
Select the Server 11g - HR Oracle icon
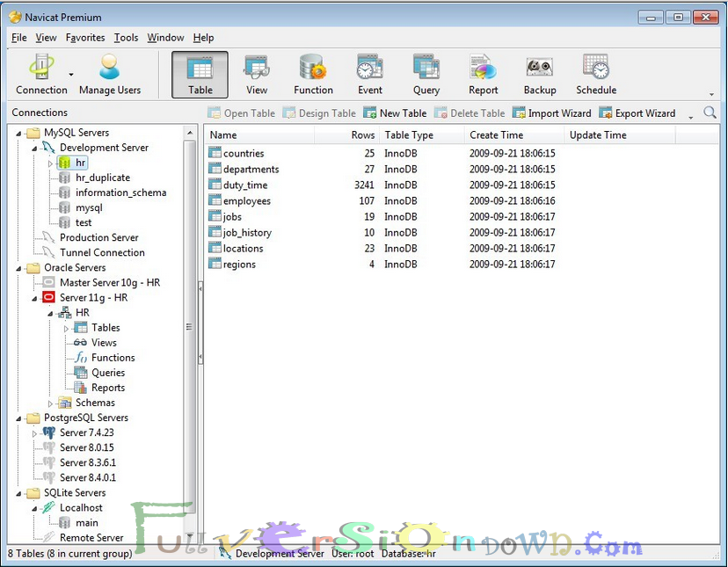[48, 297]
